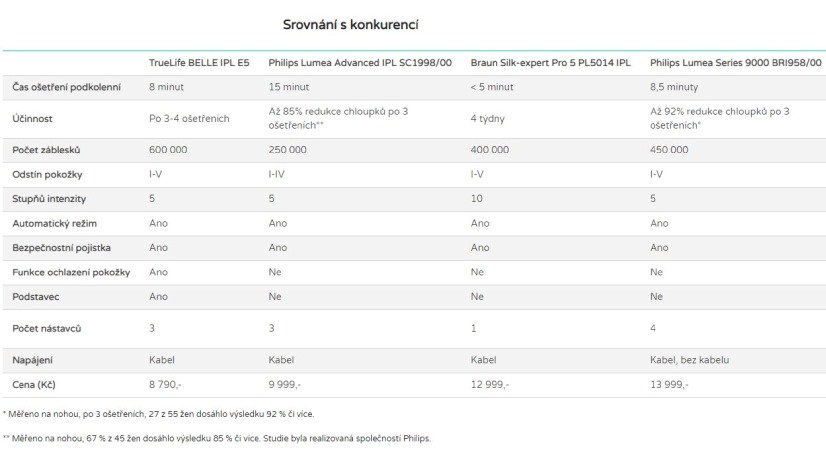Click the 'Podstavec' row label

click(x=37, y=296)
